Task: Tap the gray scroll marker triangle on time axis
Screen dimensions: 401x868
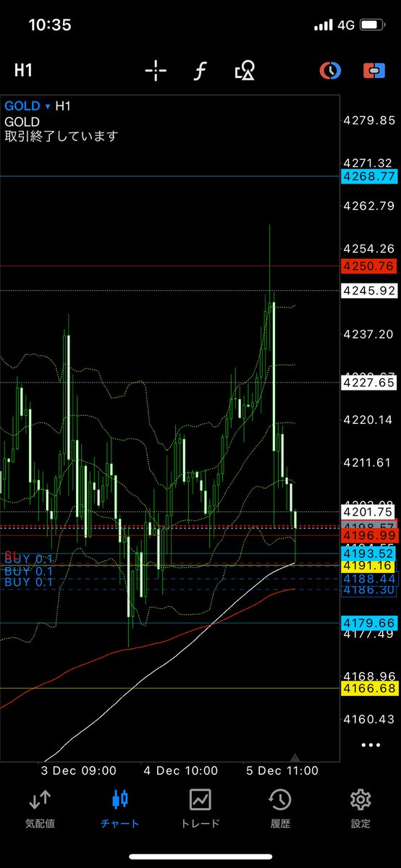Action: [x=295, y=757]
